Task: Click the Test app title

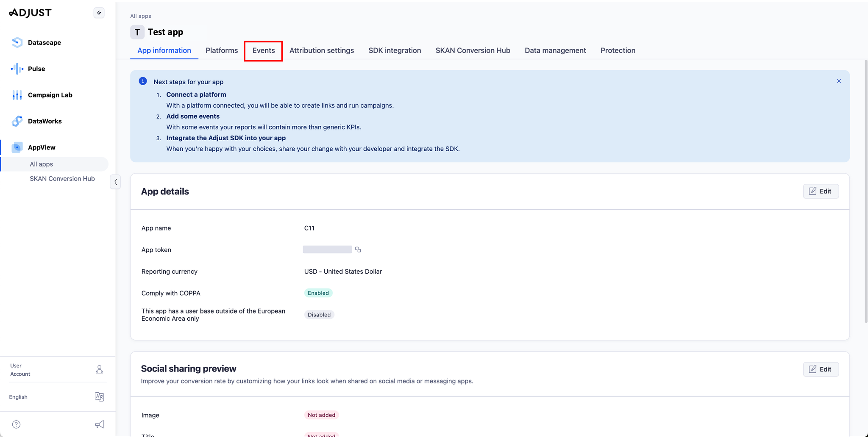Action: pos(165,32)
